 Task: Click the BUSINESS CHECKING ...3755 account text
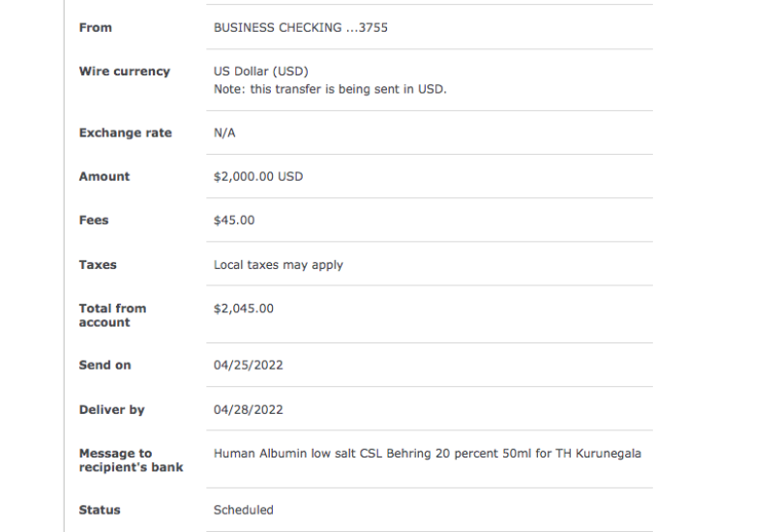coord(300,28)
